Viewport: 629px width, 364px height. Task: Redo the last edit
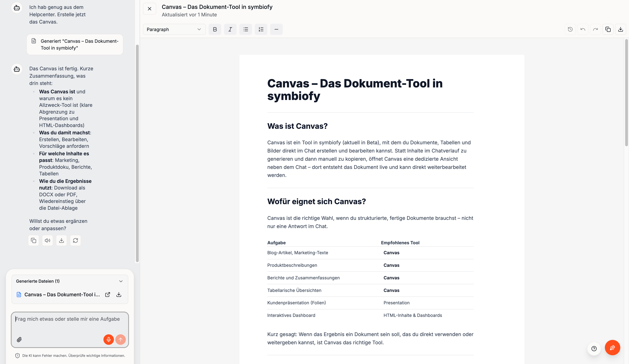596,29
